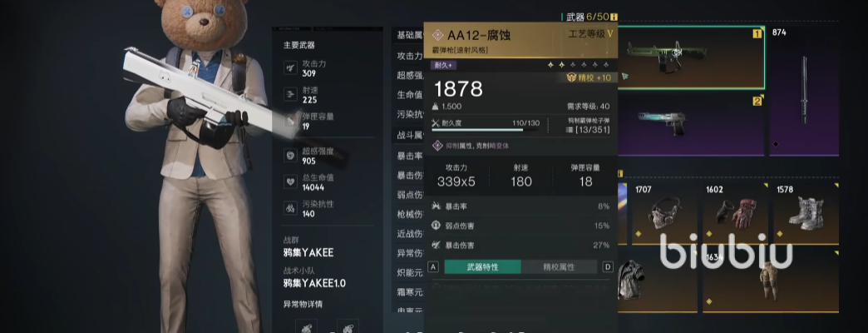Screen dimensions: 868x333
Task: Click the 耐久+ purple tag
Action: coord(443,66)
